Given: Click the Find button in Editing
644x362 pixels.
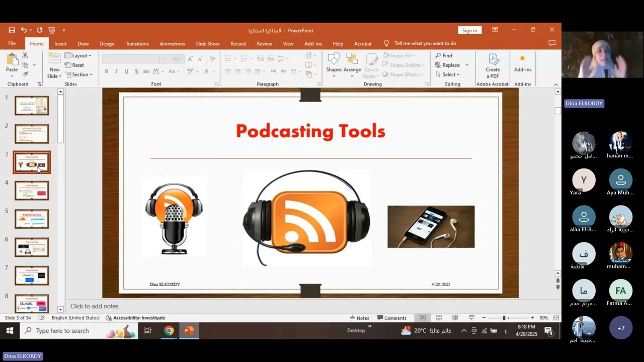Looking at the screenshot, I should [444, 55].
